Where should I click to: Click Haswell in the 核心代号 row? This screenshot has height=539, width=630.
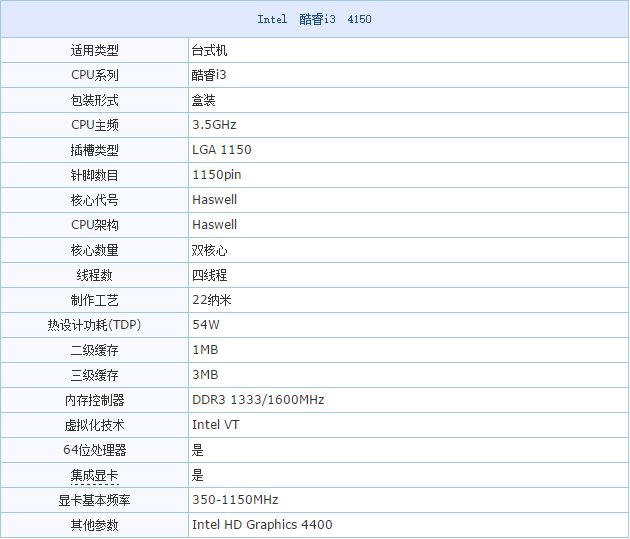215,200
